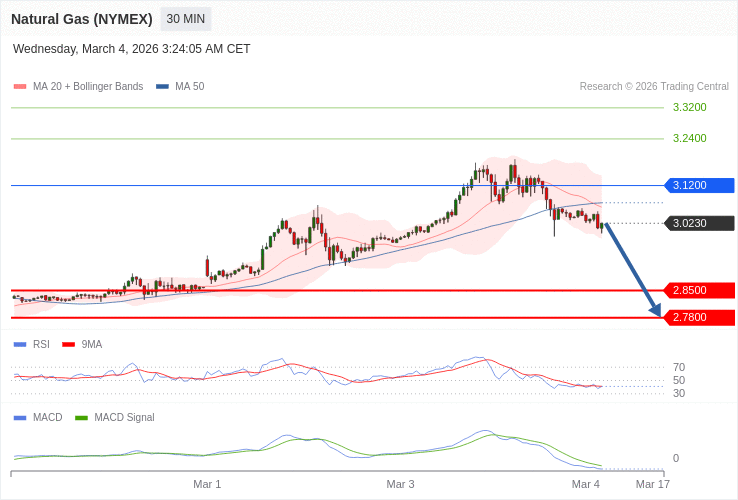Click the chart timestamp text
The image size is (738, 500).
coord(132,49)
